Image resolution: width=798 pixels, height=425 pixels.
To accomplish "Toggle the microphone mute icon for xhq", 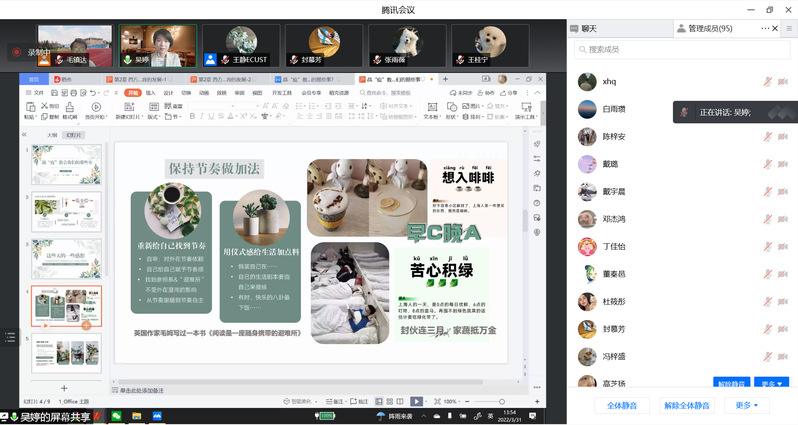I will pyautogui.click(x=768, y=82).
